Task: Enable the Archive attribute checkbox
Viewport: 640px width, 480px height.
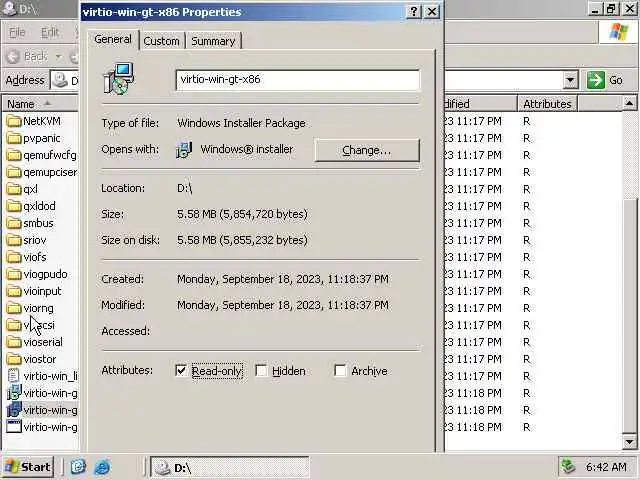Action: pyautogui.click(x=340, y=371)
